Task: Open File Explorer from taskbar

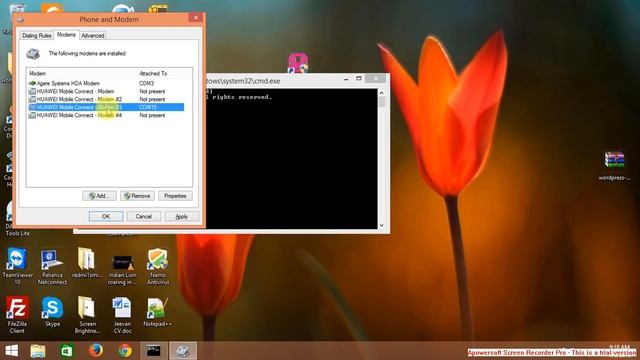Action: coord(38,351)
